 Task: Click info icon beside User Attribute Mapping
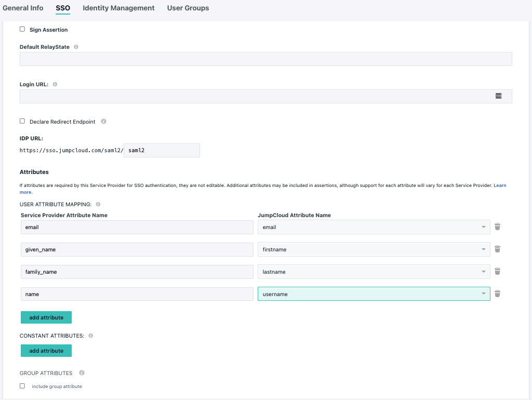98,204
